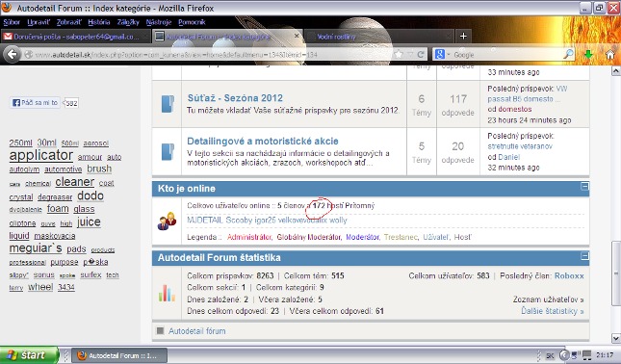Click the network tray icon near clock
Viewport: 621px width, 364px height.
click(586, 355)
